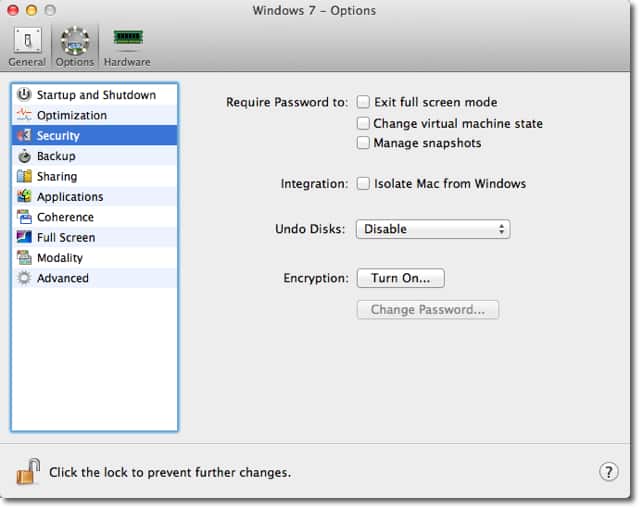640x508 pixels.
Task: Select the Sharing list item
Action: [95, 176]
